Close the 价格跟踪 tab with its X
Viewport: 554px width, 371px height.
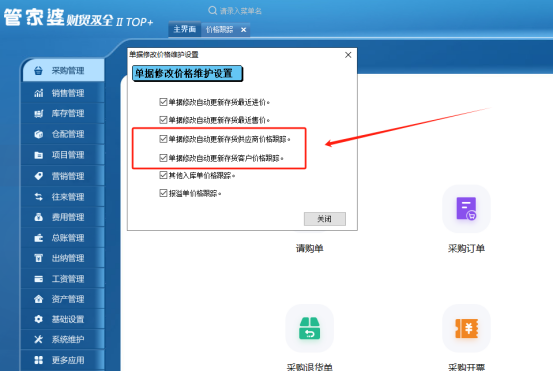click(243, 30)
